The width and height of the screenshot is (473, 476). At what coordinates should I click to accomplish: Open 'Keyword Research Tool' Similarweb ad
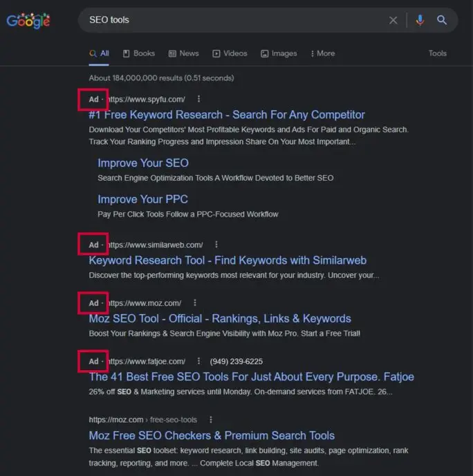click(x=228, y=260)
